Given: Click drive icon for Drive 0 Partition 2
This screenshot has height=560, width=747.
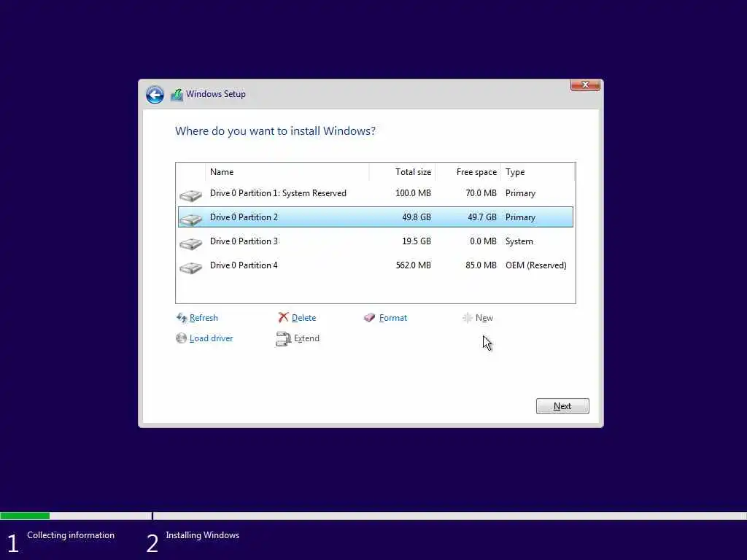Looking at the screenshot, I should [190, 219].
